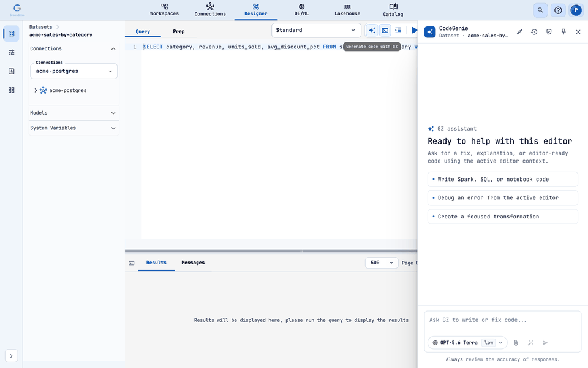Click the horizontal scrollbar under editor
Screen dimensions: 588x368
point(271,251)
